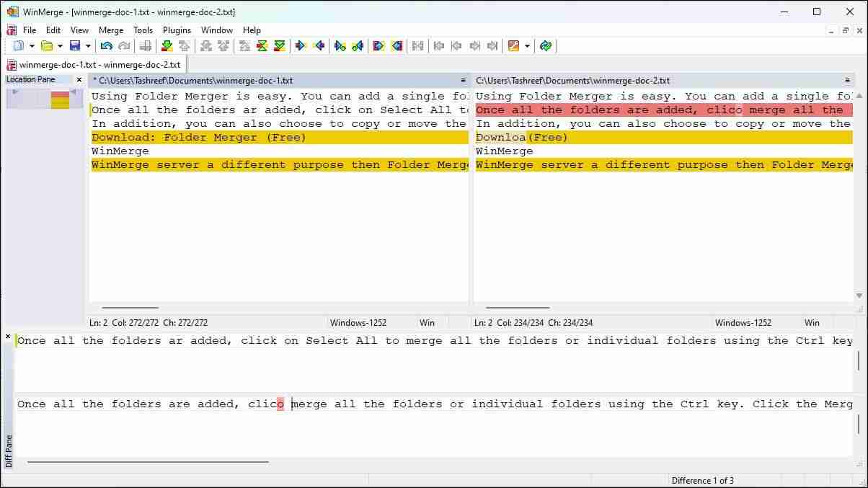Click the Copy All to Right icon
868x488 pixels.
coord(378,46)
